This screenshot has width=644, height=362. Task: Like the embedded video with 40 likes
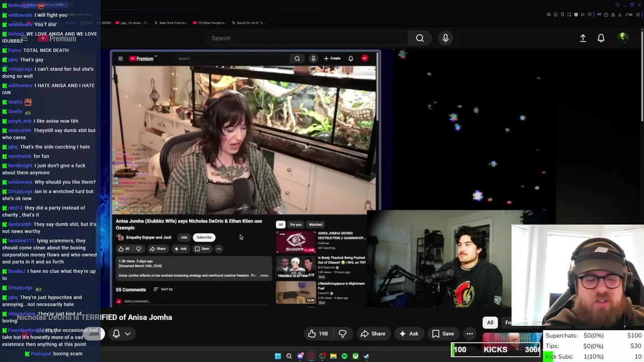click(124, 248)
